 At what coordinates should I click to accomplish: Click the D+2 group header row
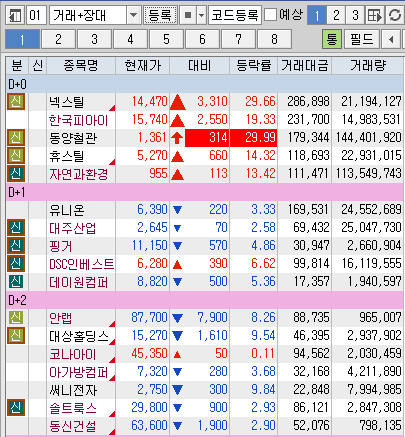204,300
